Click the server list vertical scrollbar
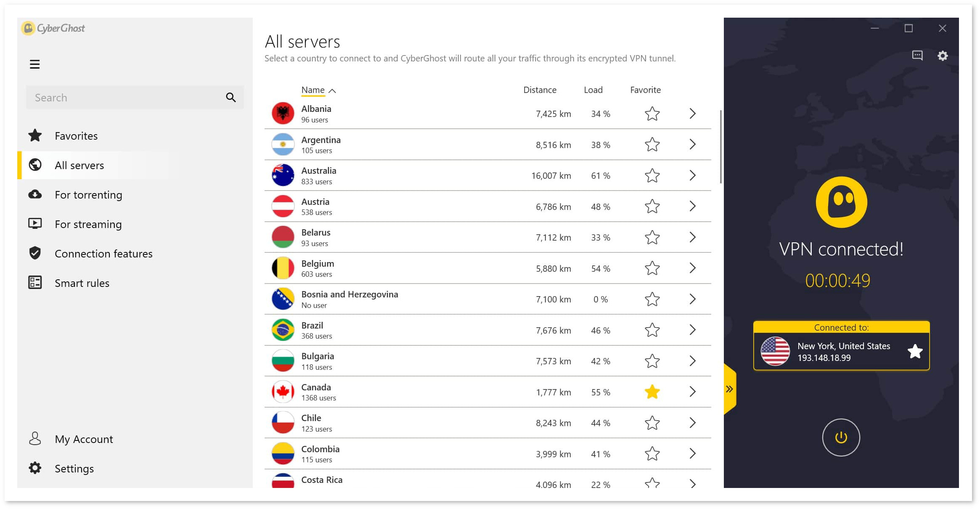Image resolution: width=980 pixels, height=509 pixels. tap(720, 147)
